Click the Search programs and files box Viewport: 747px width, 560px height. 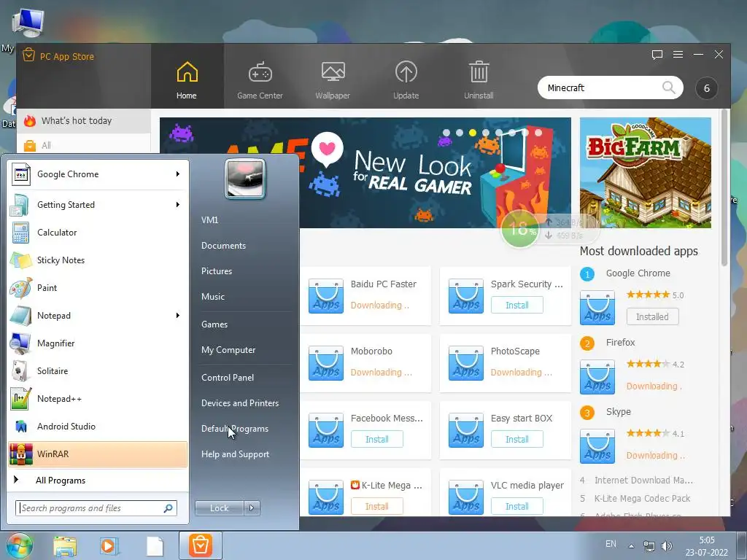click(x=96, y=508)
